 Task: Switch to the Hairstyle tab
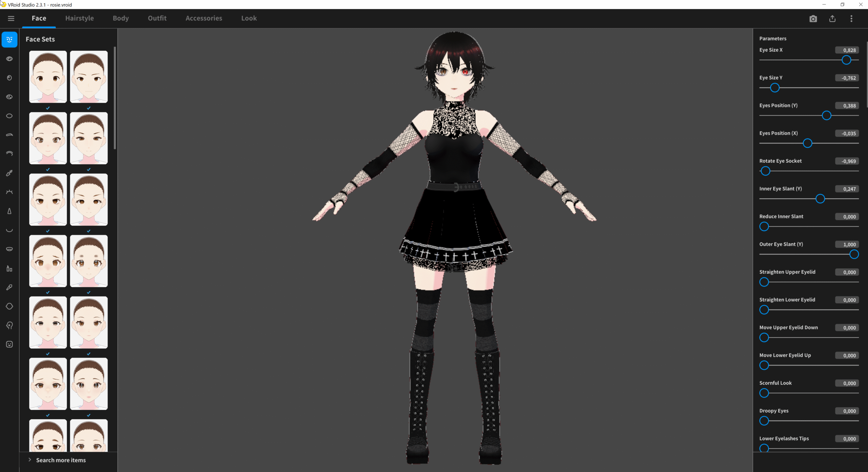click(x=79, y=18)
